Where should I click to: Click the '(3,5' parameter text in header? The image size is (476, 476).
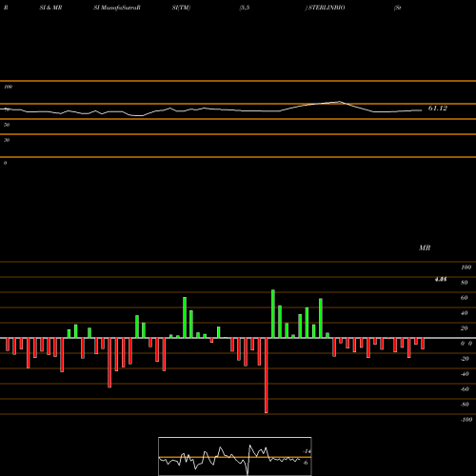point(245,8)
